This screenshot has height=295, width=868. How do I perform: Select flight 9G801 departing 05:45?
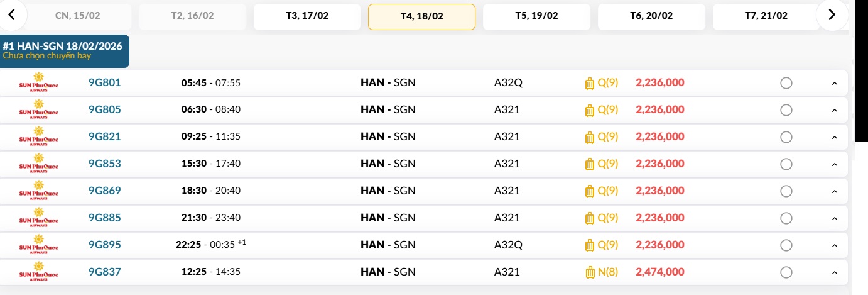click(x=786, y=83)
